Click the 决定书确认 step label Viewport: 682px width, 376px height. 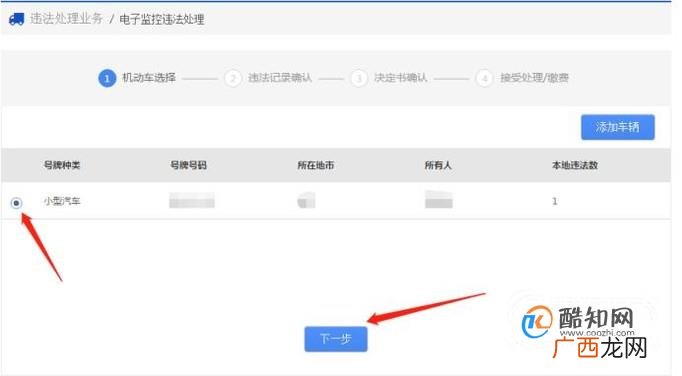point(401,78)
